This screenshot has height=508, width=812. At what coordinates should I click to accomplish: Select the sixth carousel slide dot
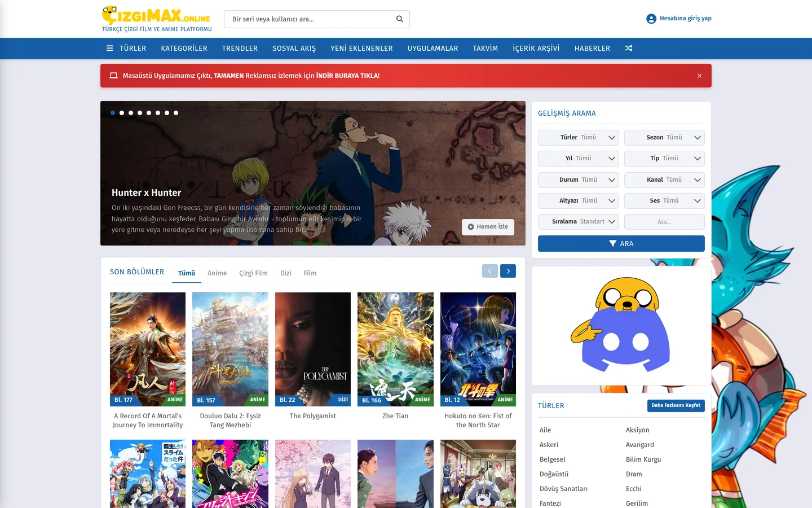[158, 113]
